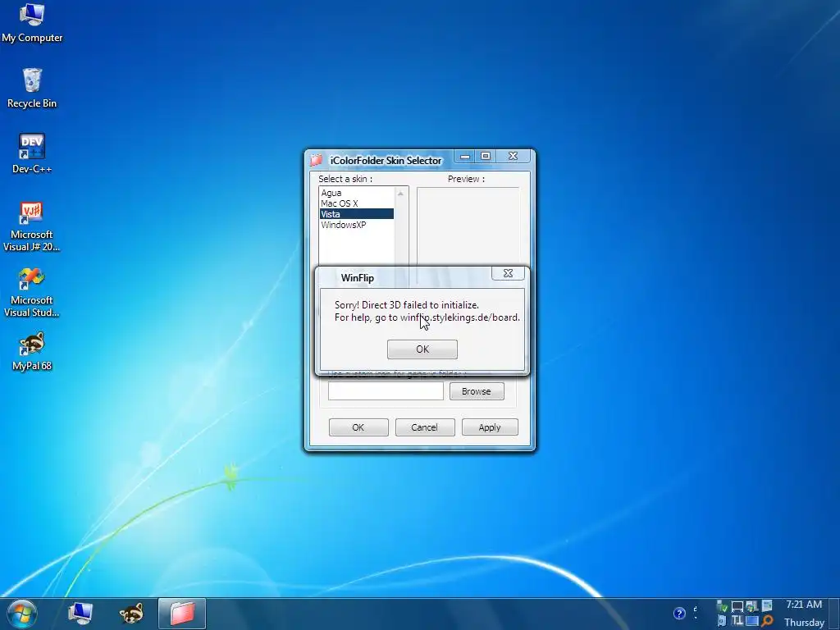Click the speaker volume tray icon
The image size is (840, 630).
(722, 620)
